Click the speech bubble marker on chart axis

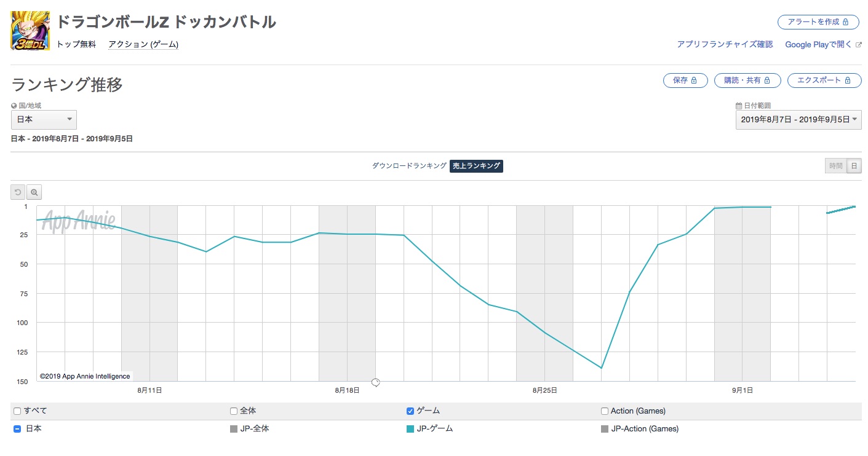(375, 383)
